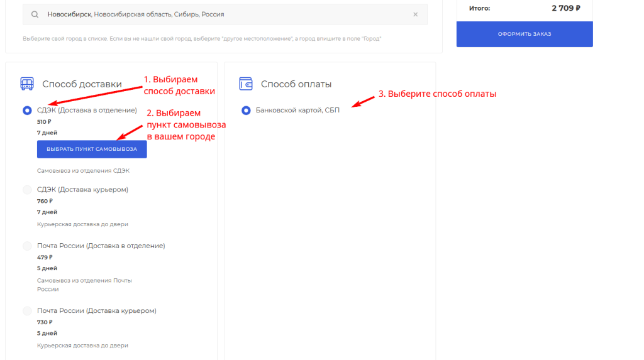Select Банковской картой, СБП radio button
Screen dimensions: 644x360
[x=246, y=111]
